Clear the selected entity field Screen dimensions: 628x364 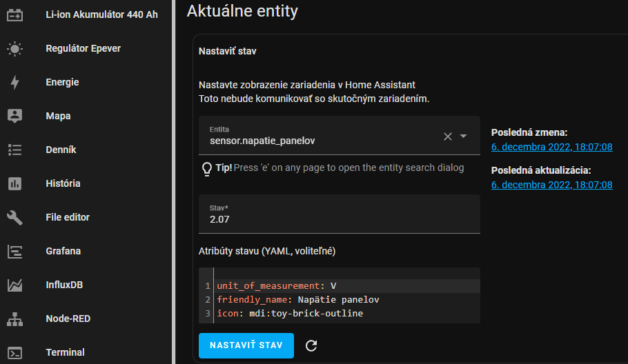(447, 136)
